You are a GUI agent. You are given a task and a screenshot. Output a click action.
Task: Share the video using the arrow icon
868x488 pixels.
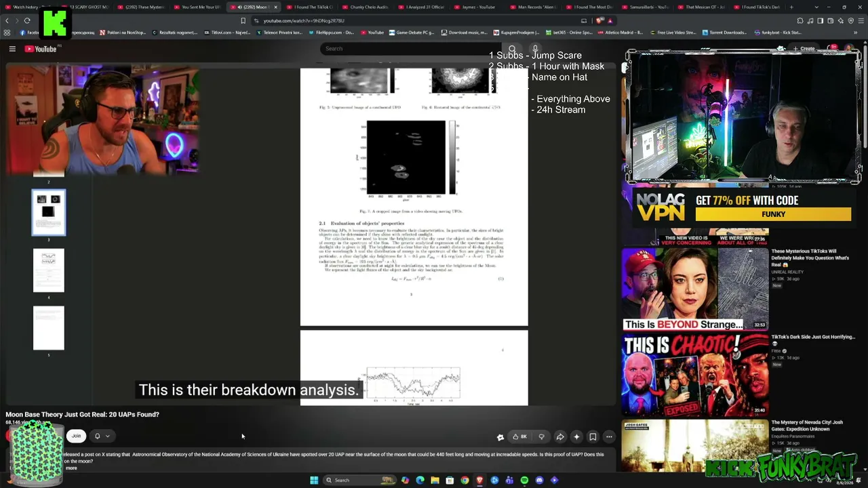[560, 437]
